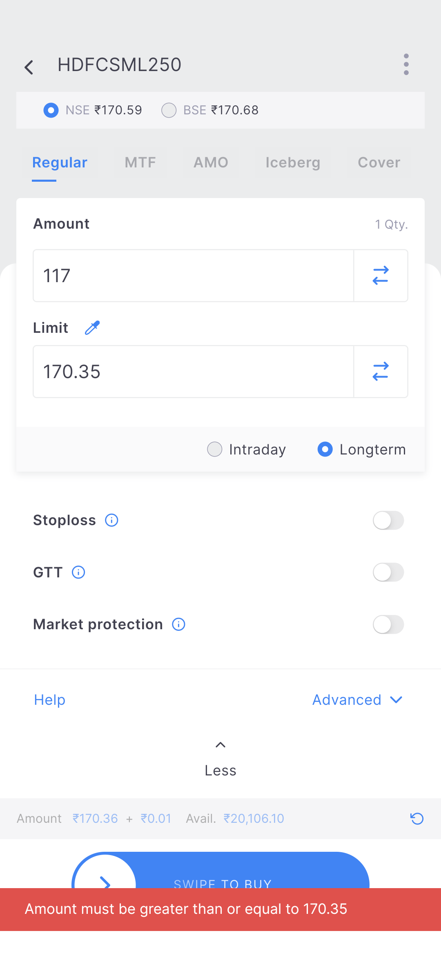Enable the Market protection toggle

point(388,624)
